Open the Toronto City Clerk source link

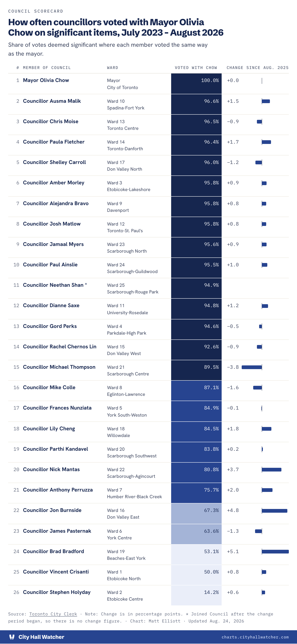(53, 614)
